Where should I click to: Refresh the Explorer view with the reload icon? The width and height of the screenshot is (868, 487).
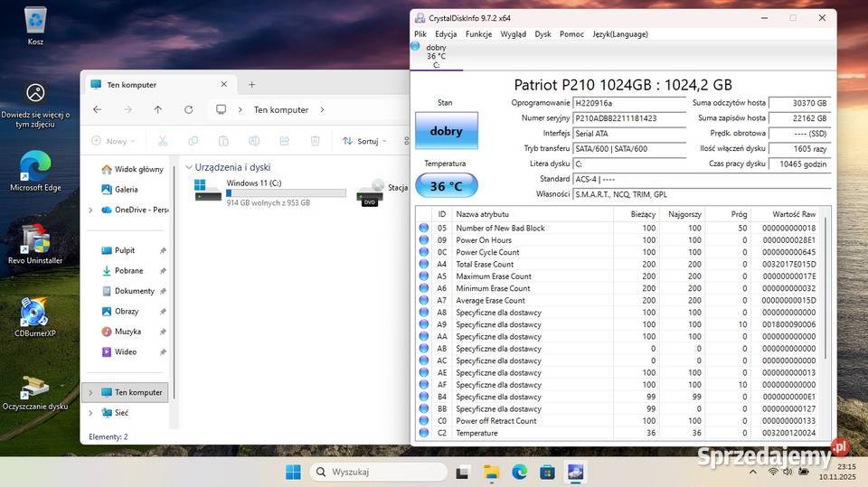(188, 109)
